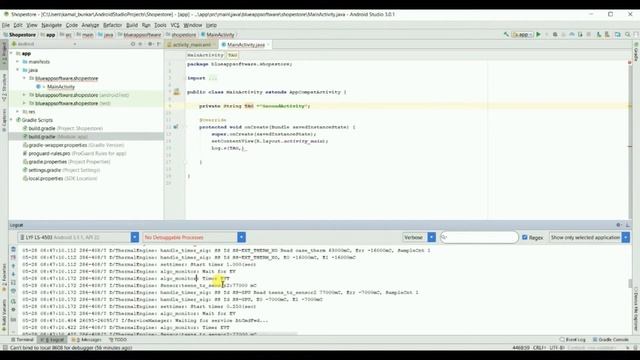Open the Gradle Console tab
This screenshot has height=360, width=640.
tap(611, 340)
